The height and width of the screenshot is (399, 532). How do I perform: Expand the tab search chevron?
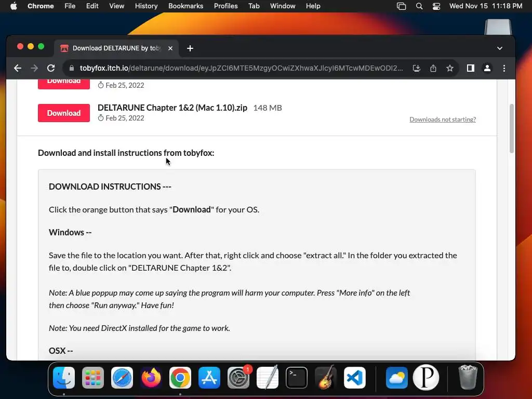click(500, 48)
